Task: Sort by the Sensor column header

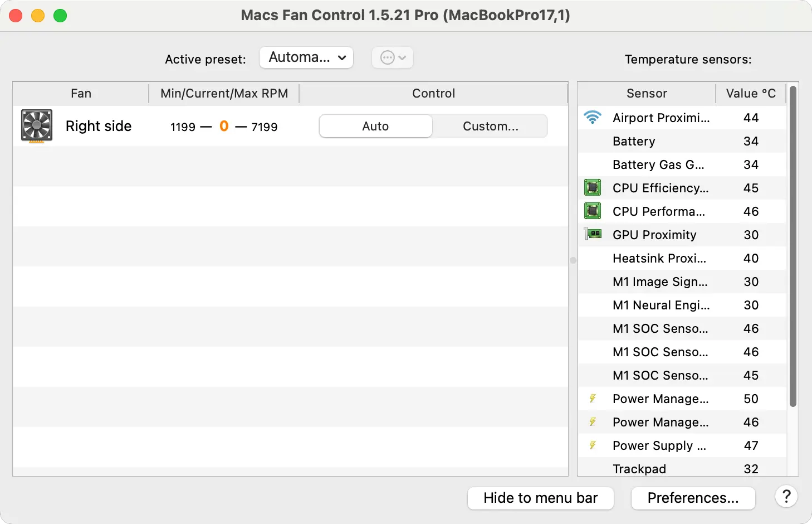Action: [646, 94]
